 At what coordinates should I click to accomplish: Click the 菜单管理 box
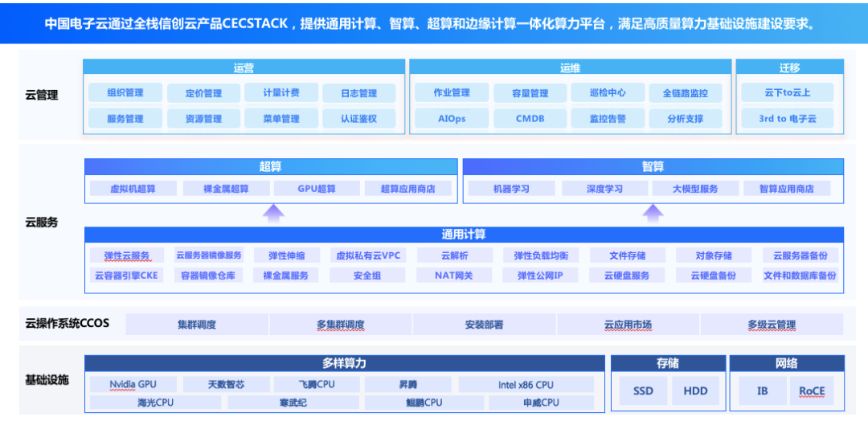(x=281, y=118)
